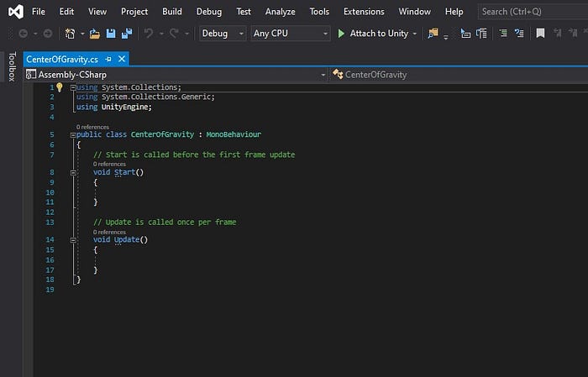Focus the Search (Ctrl+Q) box

point(533,12)
